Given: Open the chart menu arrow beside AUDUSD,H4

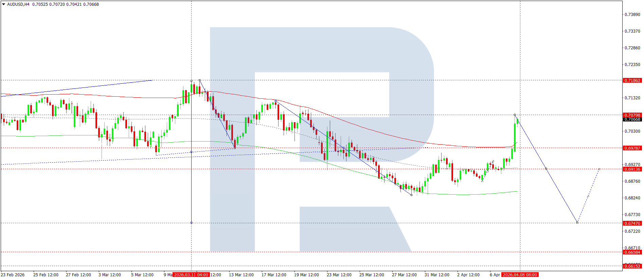Looking at the screenshot, I should [4, 4].
